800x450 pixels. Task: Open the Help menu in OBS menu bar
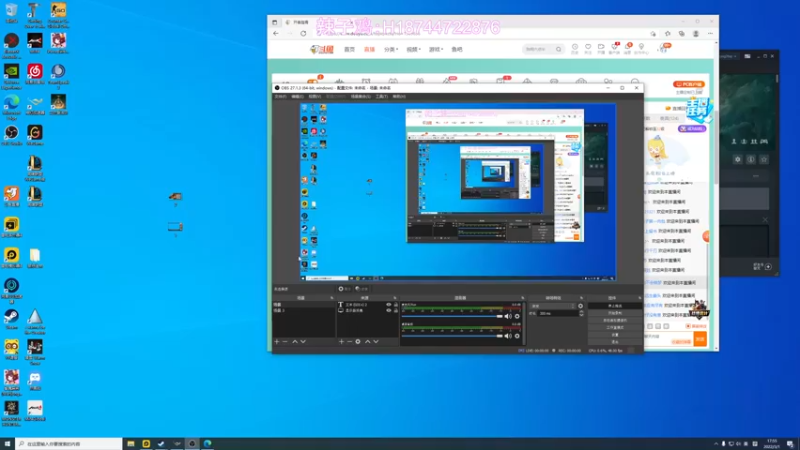399,96
